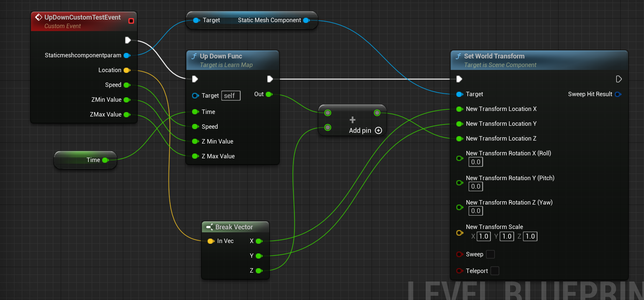Click the Up Down Func Target self pin
This screenshot has height=300, width=644.
(195, 96)
